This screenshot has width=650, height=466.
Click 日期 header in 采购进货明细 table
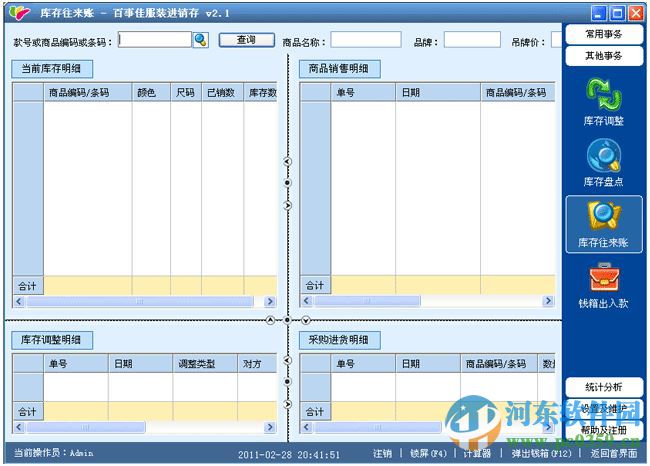tap(428, 364)
